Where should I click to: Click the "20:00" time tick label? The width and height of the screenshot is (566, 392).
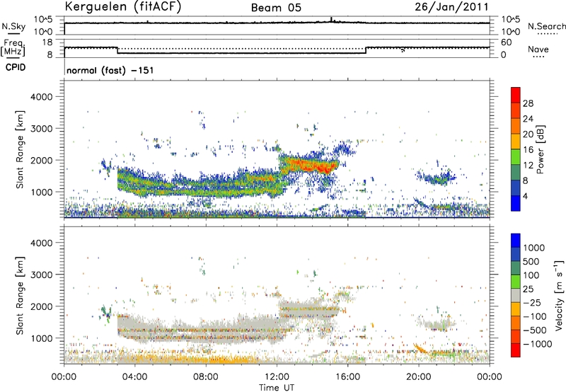(419, 377)
